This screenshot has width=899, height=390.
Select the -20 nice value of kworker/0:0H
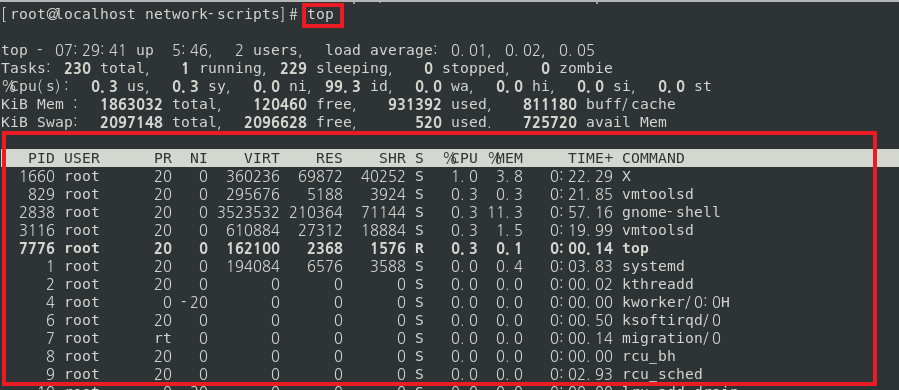(x=194, y=302)
